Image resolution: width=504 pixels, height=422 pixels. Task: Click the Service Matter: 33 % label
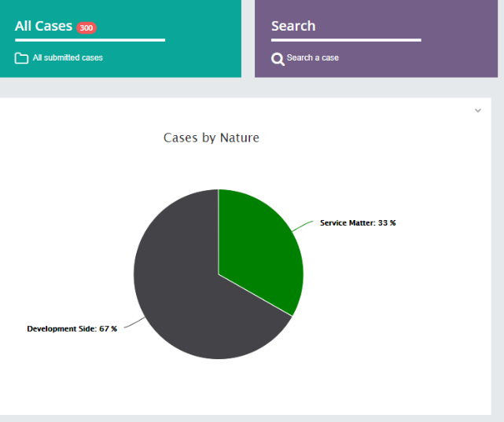click(x=358, y=223)
